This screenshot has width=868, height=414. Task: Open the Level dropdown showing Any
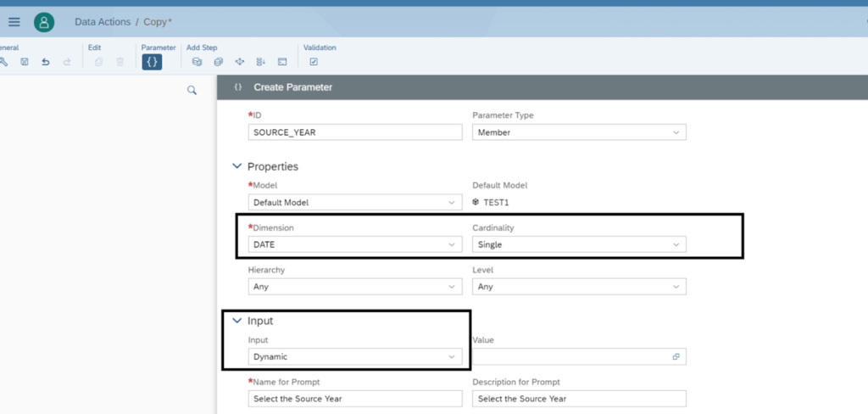(x=579, y=287)
